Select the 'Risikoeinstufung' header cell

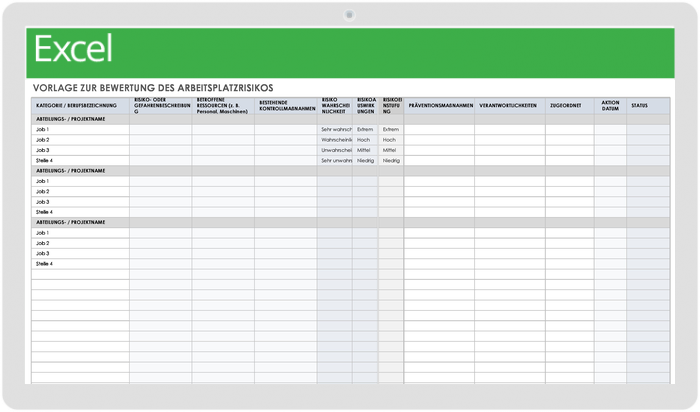[x=391, y=106]
